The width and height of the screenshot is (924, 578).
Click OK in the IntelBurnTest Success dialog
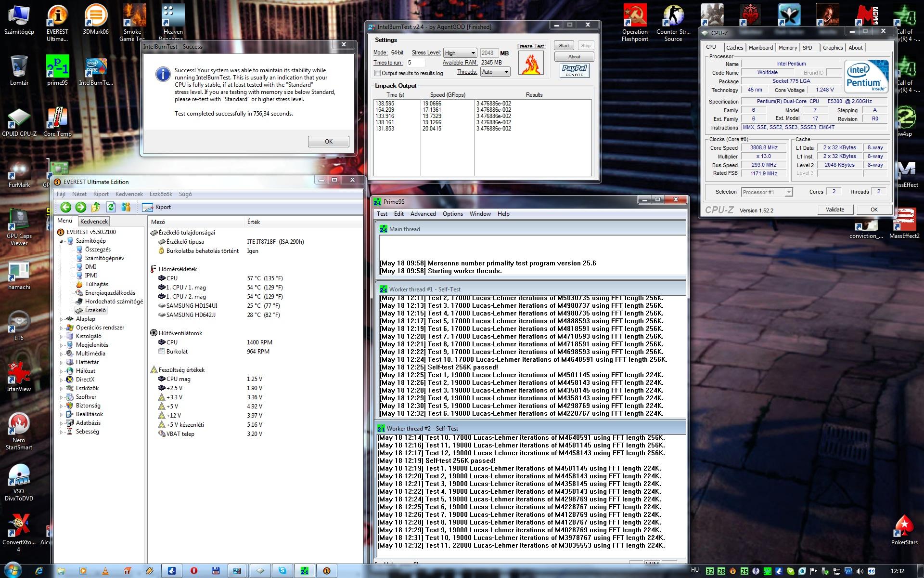329,142
